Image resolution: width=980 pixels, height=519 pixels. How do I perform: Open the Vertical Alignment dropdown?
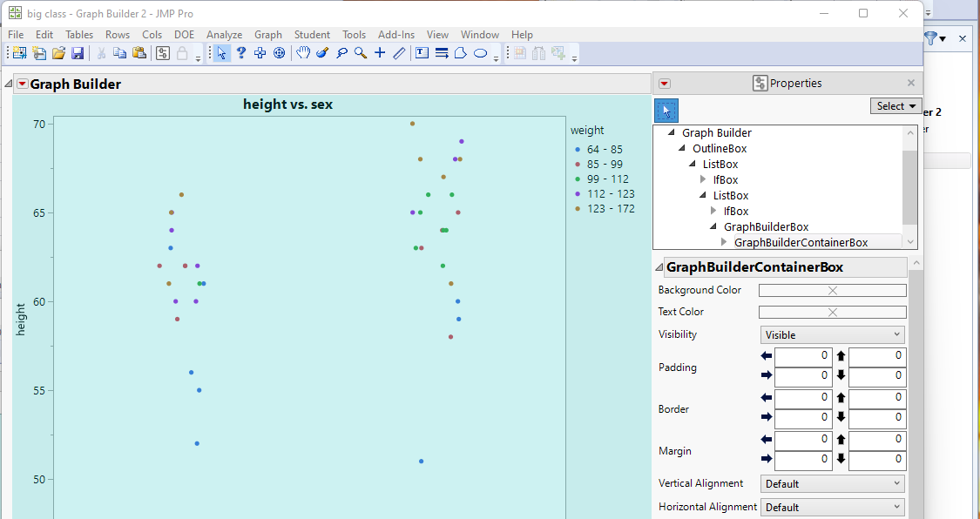[832, 483]
